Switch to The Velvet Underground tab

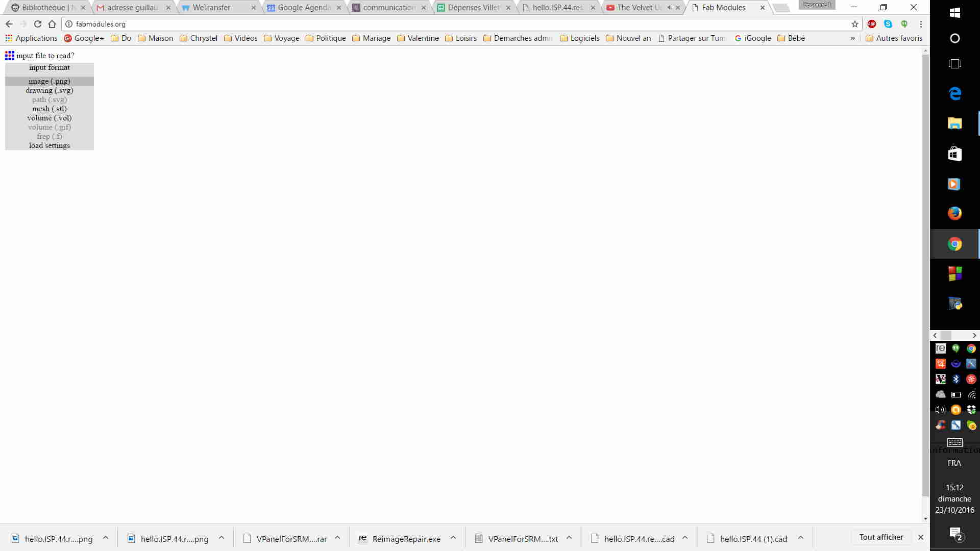pyautogui.click(x=638, y=8)
